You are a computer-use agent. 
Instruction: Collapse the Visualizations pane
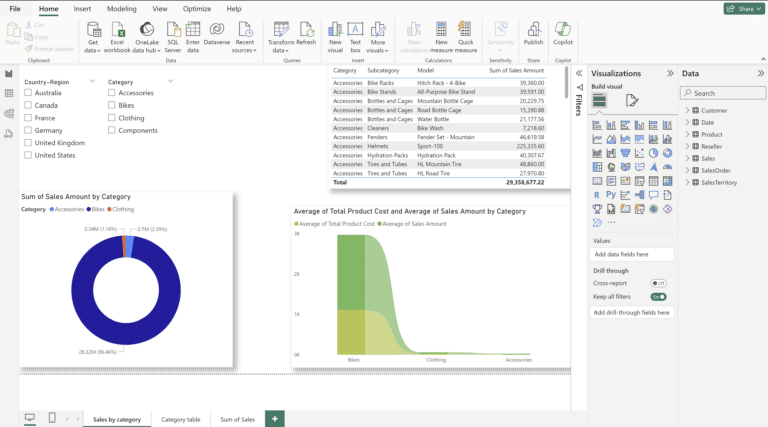pos(670,73)
